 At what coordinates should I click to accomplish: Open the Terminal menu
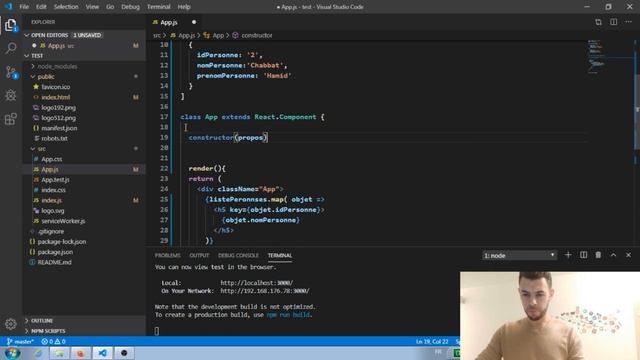(159, 7)
